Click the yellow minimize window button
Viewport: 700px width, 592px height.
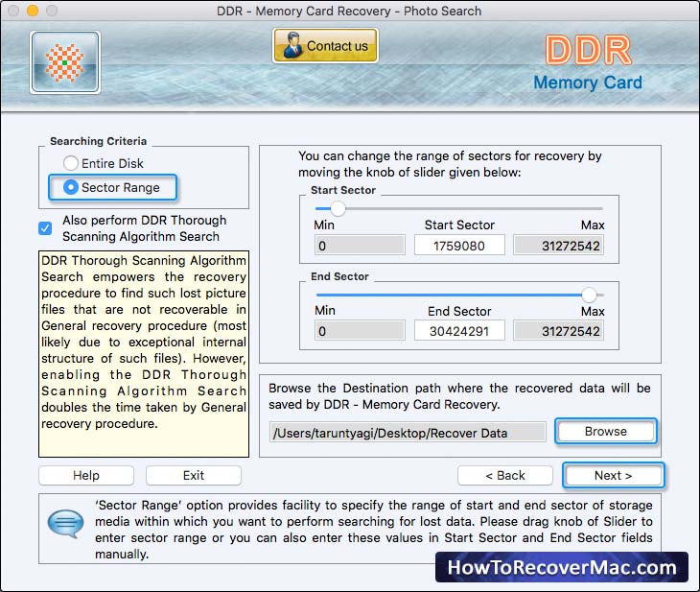33,11
